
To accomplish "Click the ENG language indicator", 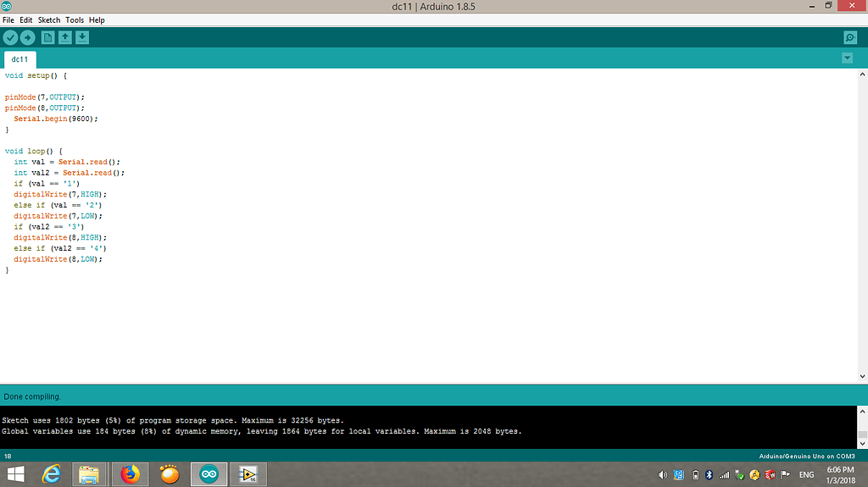I will (807, 475).
